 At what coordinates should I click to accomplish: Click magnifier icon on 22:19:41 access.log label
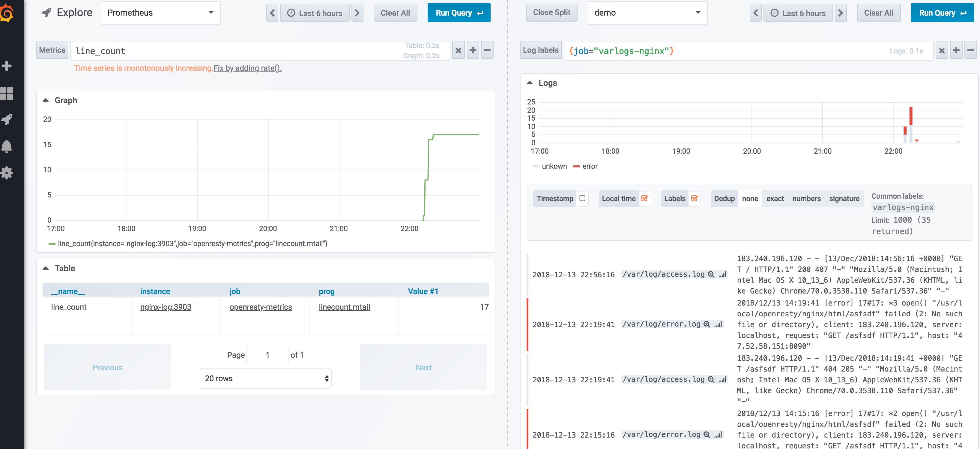point(711,379)
